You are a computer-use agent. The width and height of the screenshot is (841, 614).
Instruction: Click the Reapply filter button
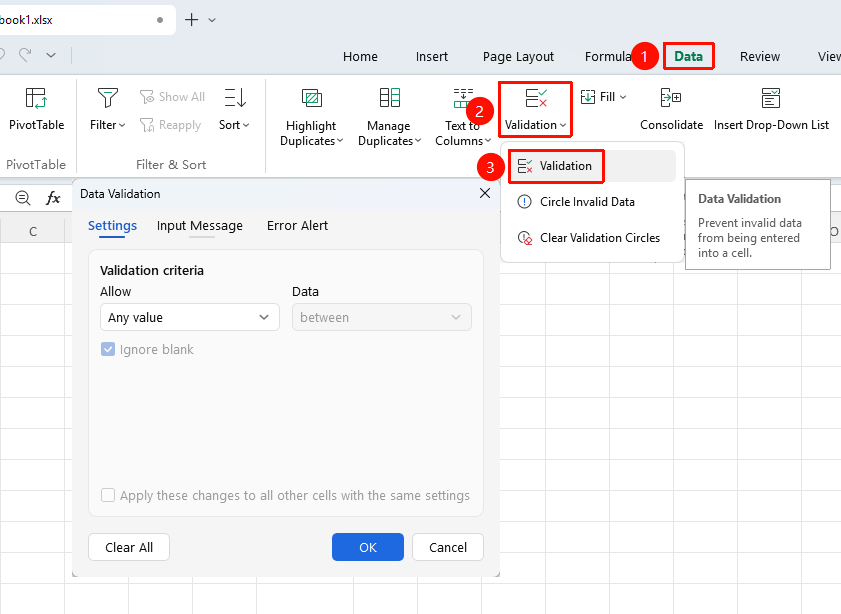(x=170, y=125)
